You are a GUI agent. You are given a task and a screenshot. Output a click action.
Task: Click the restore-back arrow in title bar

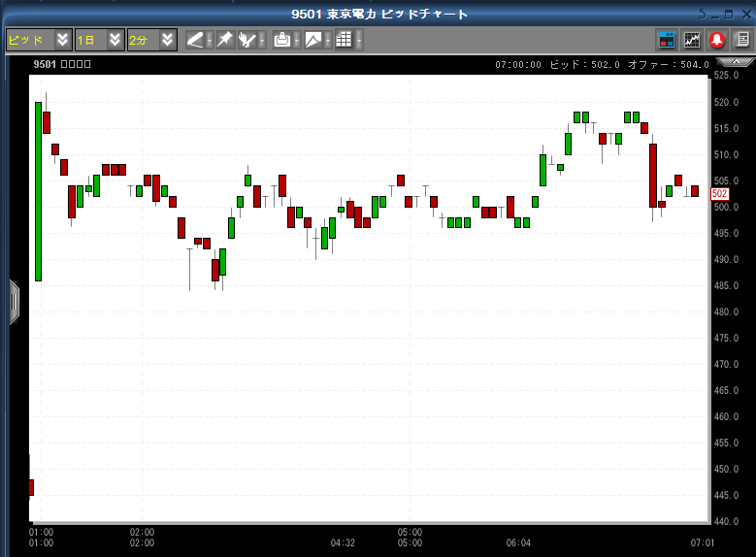[x=703, y=14]
